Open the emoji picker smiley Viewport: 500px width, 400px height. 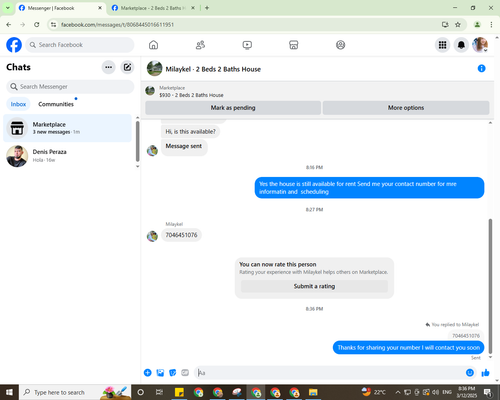(470, 373)
